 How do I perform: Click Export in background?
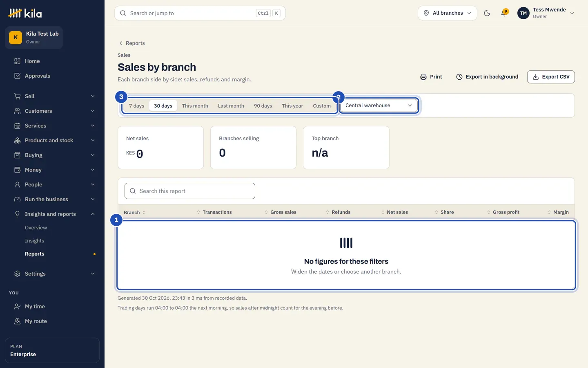point(487,77)
